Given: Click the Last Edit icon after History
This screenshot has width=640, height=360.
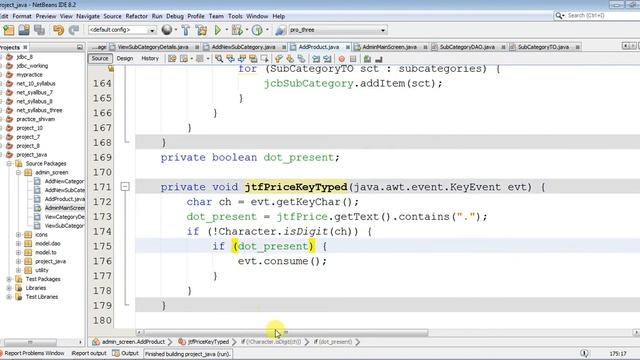Looking at the screenshot, I should tap(172, 59).
